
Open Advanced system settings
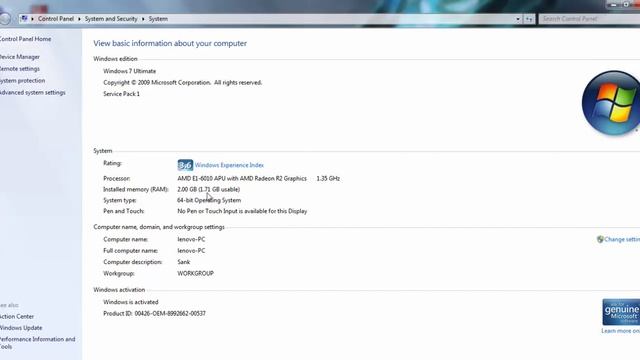click(33, 93)
